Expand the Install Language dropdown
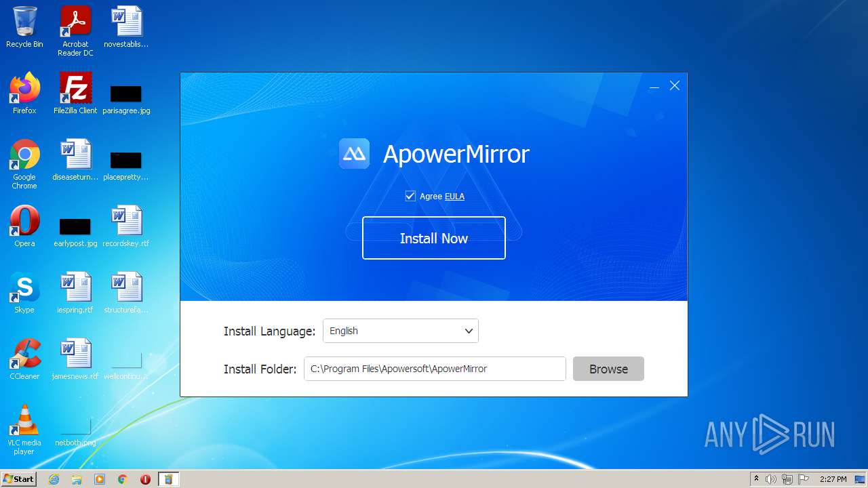 (401, 331)
